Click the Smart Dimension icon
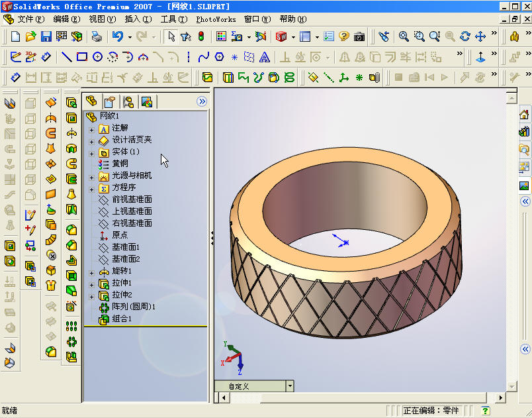 (46, 57)
